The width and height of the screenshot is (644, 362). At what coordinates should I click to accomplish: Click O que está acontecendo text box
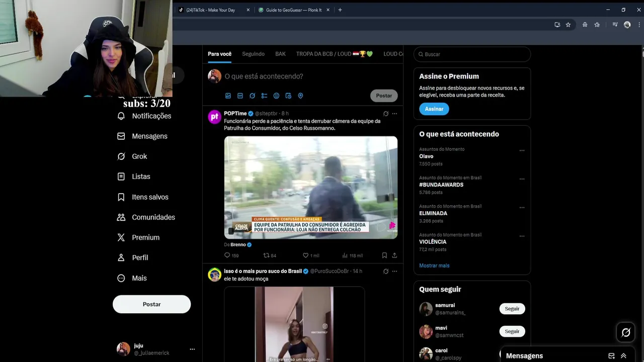pyautogui.click(x=264, y=76)
